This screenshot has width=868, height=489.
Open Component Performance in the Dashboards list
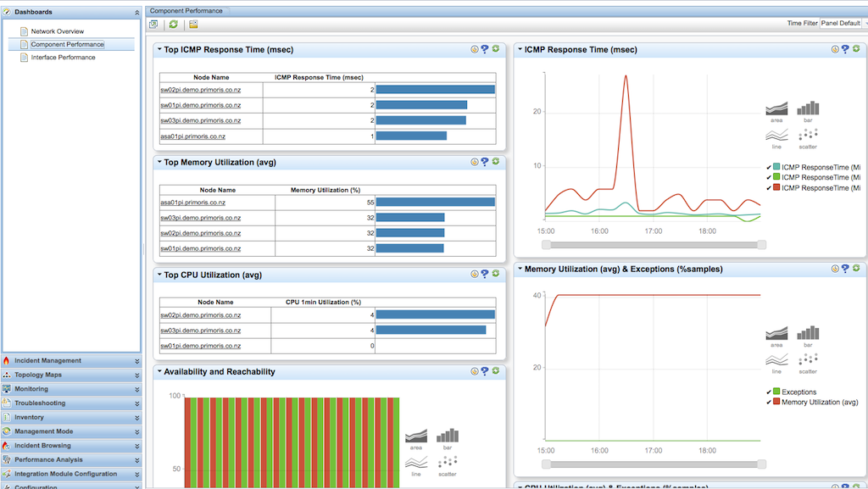[x=67, y=44]
